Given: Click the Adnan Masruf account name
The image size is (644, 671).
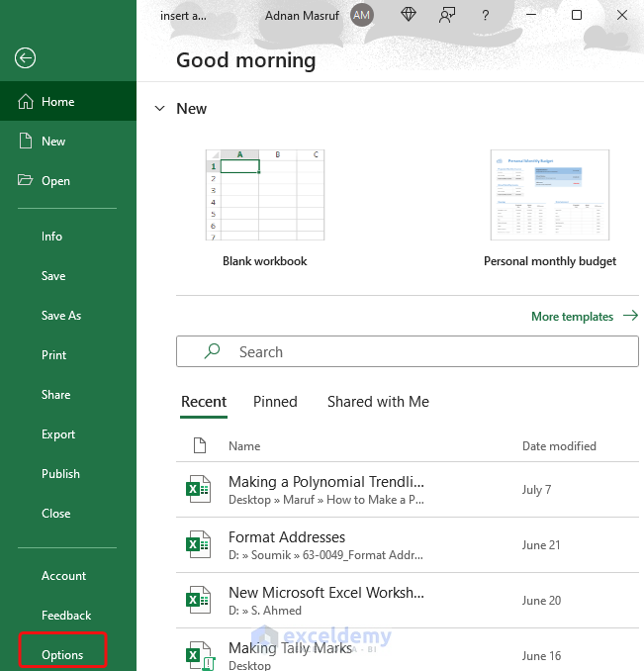Looking at the screenshot, I should 302,16.
